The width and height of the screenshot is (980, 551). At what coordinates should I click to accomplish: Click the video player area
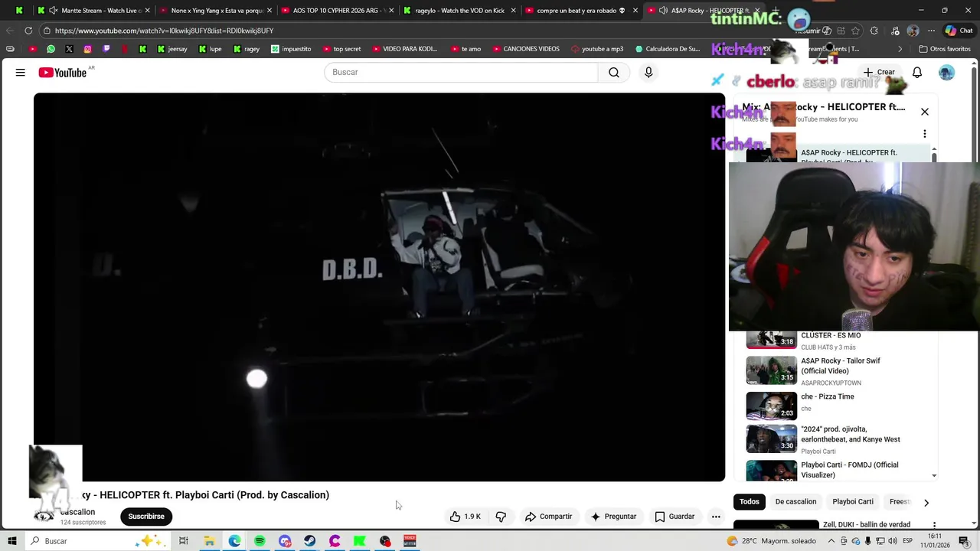click(379, 287)
